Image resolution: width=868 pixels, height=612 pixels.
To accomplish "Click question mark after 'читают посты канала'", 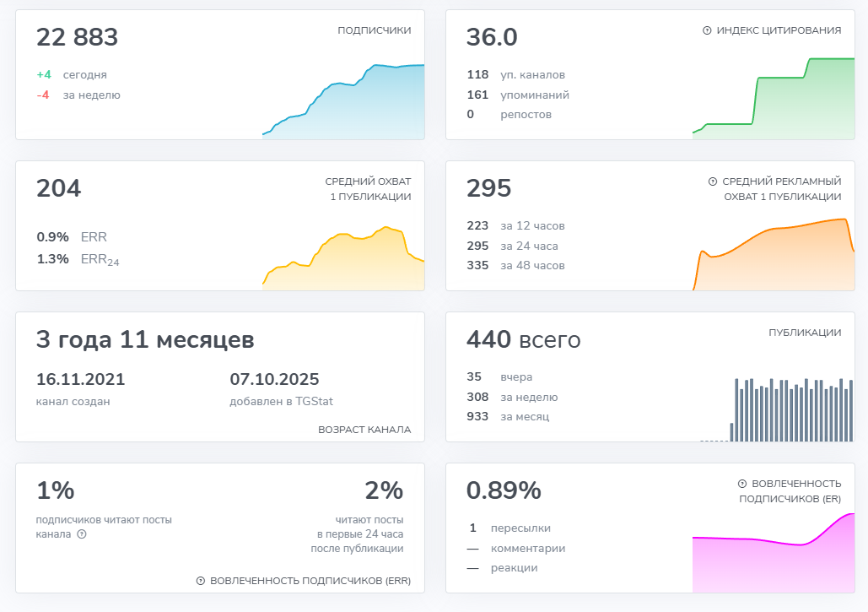I will click(82, 534).
